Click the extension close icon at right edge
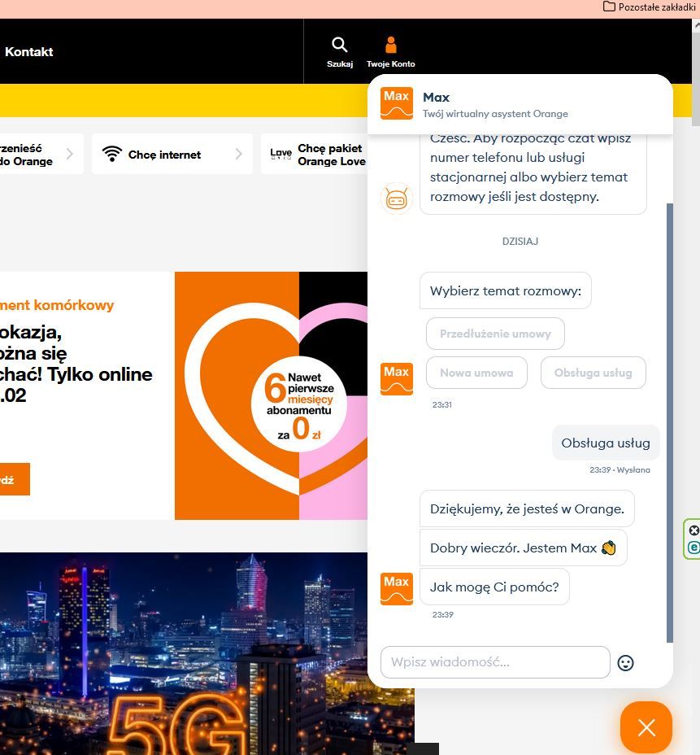Image resolution: width=700 pixels, height=755 pixels. pos(693,530)
